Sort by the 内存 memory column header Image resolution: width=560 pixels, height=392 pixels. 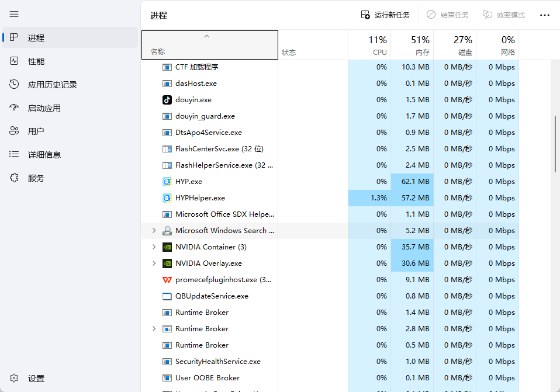coord(412,46)
